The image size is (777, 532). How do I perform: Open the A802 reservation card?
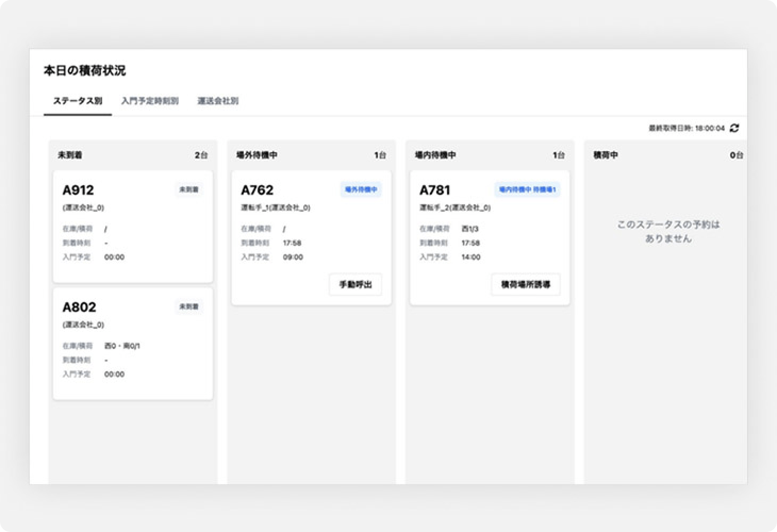click(x=133, y=344)
